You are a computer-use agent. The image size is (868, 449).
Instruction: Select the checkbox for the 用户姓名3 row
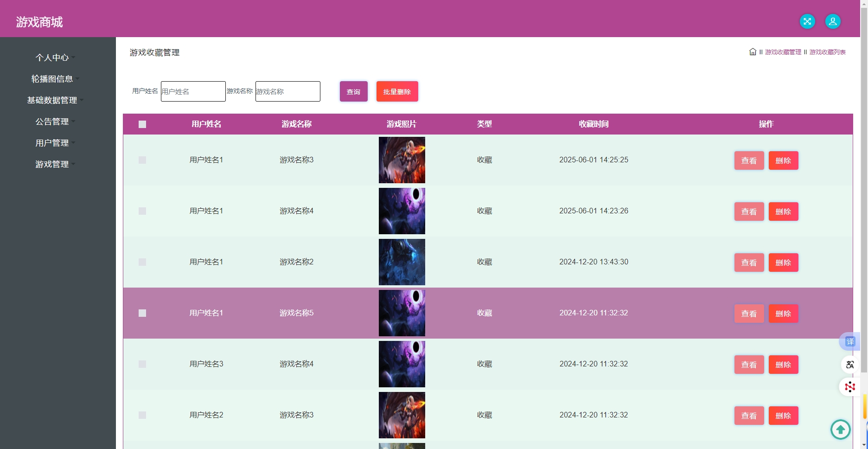coord(142,364)
